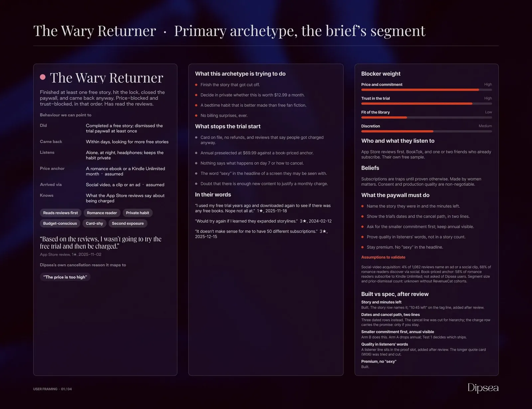The image size is (532, 409).
Task: Click the "Knows" row label
Action: tap(47, 195)
